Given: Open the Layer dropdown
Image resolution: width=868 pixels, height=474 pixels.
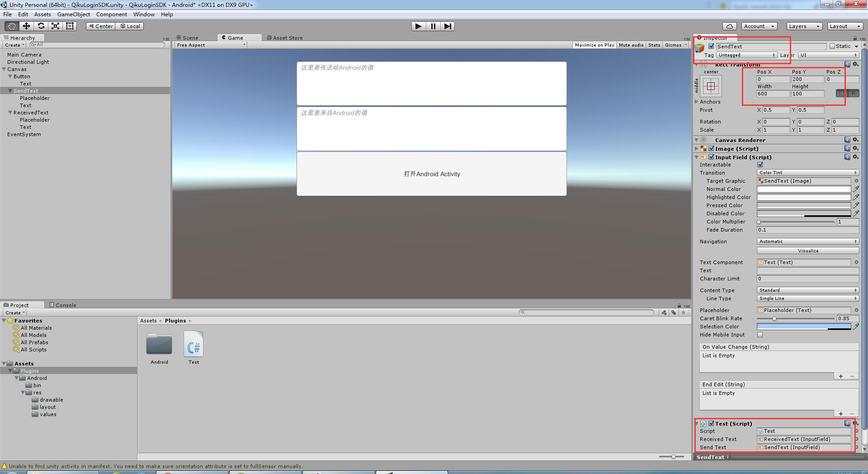Looking at the screenshot, I should pyautogui.click(x=828, y=55).
